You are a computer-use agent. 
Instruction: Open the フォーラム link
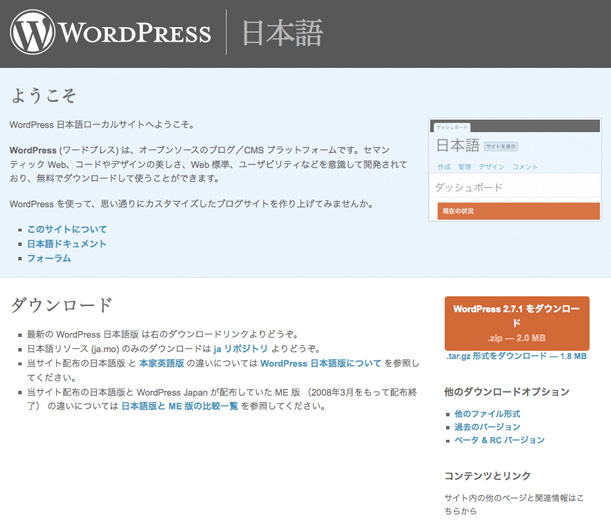click(49, 258)
